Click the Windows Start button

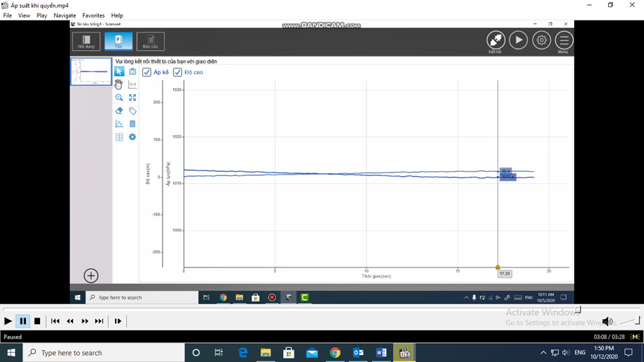(x=11, y=353)
